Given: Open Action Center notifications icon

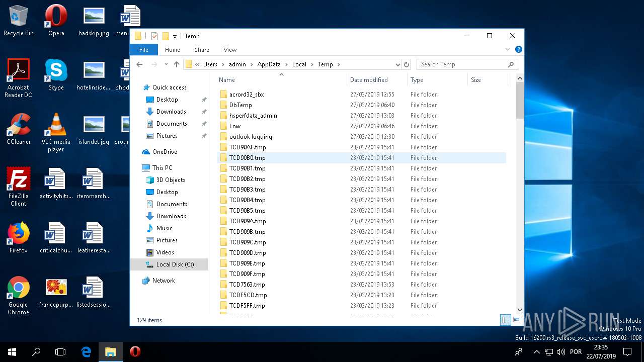Looking at the screenshot, I should pos(627,352).
